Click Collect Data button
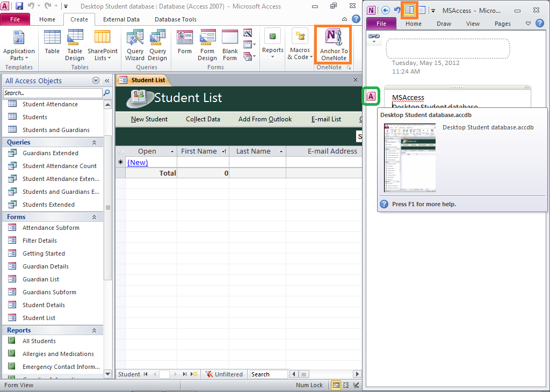550x392 pixels. [x=202, y=119]
